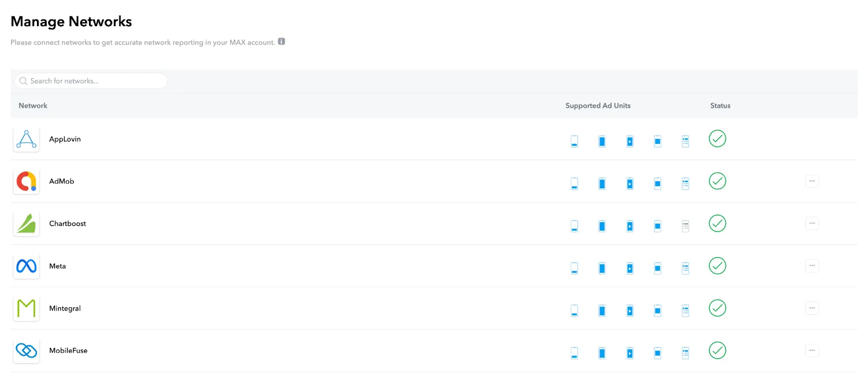Viewport: 868px width, 375px height.
Task: Click MobileFuse's interstitial ad unit icon
Action: click(x=602, y=353)
